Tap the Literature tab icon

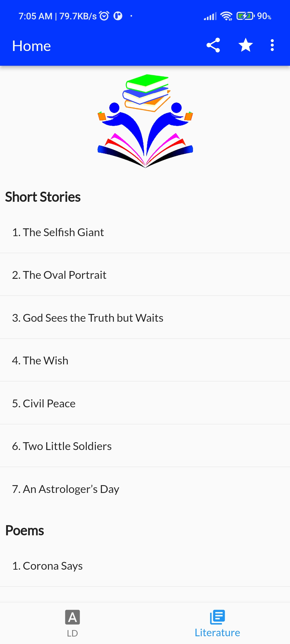tap(217, 617)
